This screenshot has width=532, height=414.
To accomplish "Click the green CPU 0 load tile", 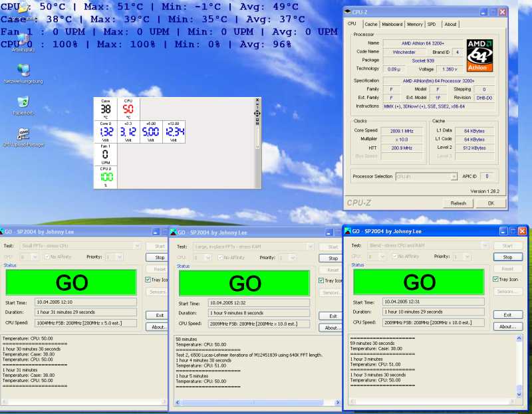I will (x=106, y=177).
